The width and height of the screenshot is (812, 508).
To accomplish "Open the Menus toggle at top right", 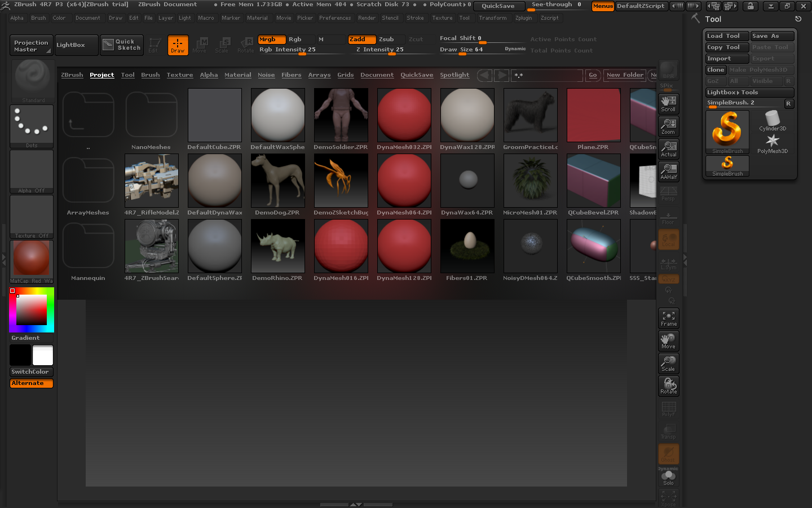I will click(x=602, y=6).
